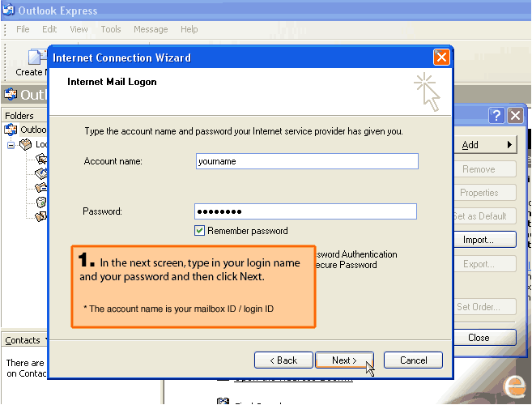
Task: Open the View menu
Action: point(79,29)
